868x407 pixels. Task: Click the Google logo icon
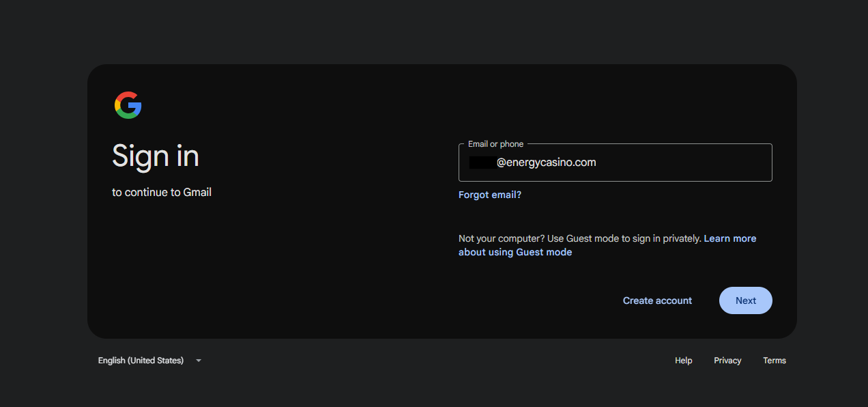[128, 105]
